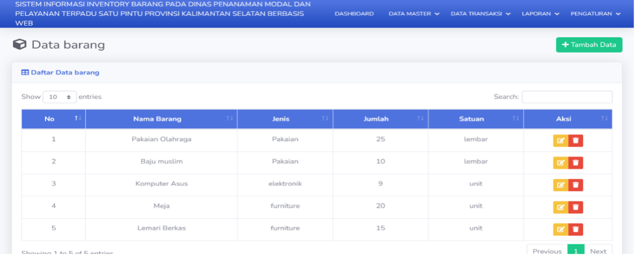
Task: Focus the table Search field
Action: (x=567, y=97)
